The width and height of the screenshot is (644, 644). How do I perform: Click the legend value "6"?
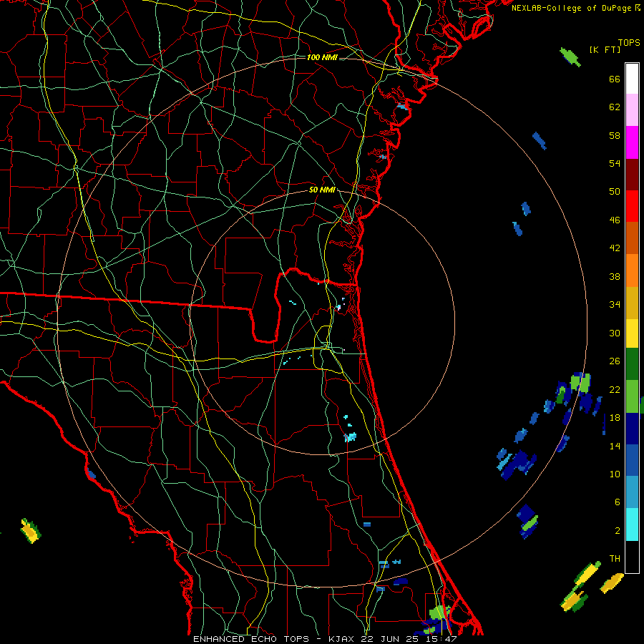[x=618, y=502]
